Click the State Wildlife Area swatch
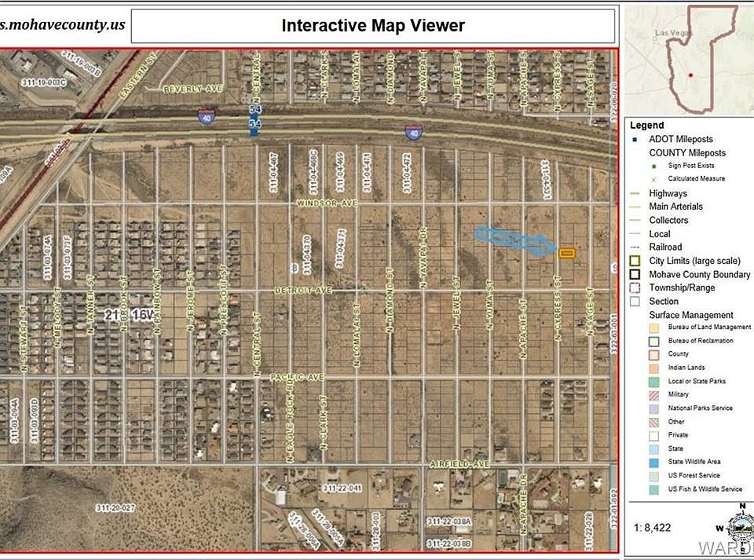This screenshot has height=560, width=754. click(653, 463)
